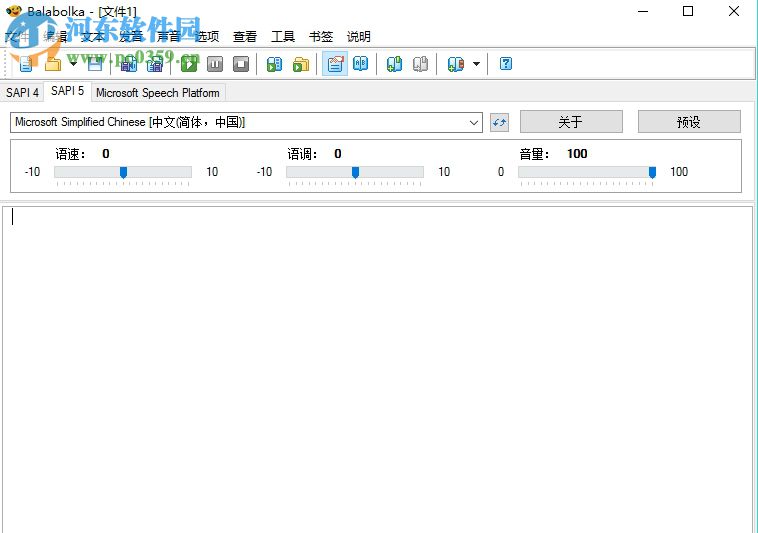Expand the recent files arrow beside Open
This screenshot has height=533, width=758.
[x=73, y=64]
